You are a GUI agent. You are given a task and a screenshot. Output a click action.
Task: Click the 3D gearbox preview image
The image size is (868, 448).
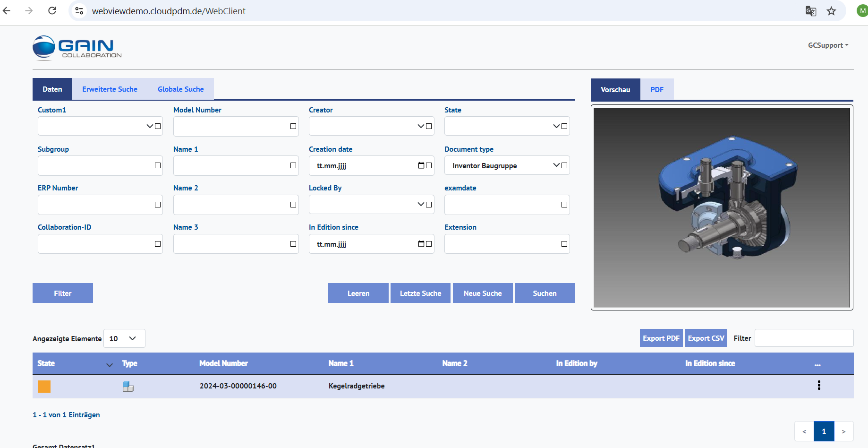[x=722, y=207]
